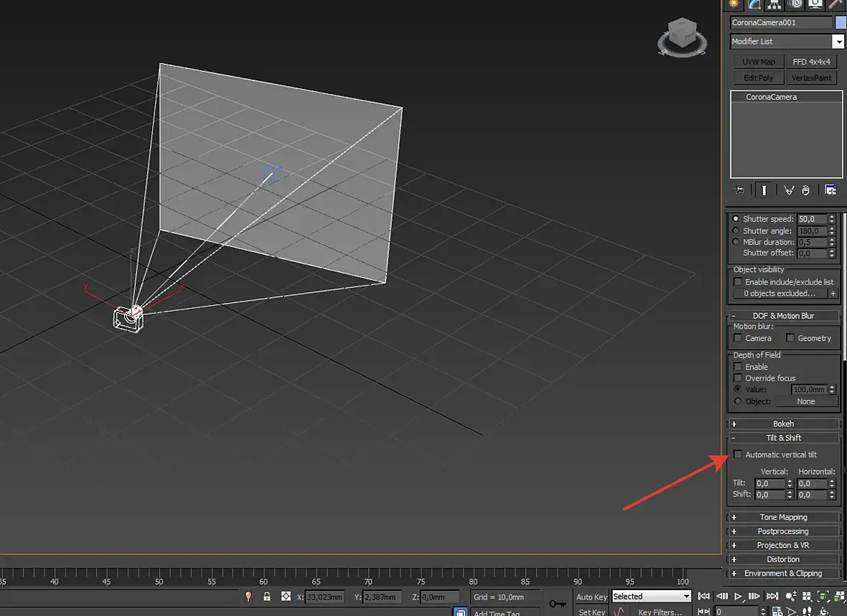Image resolution: width=847 pixels, height=616 pixels.
Task: Select the camera object in the viewport
Action: tap(128, 318)
